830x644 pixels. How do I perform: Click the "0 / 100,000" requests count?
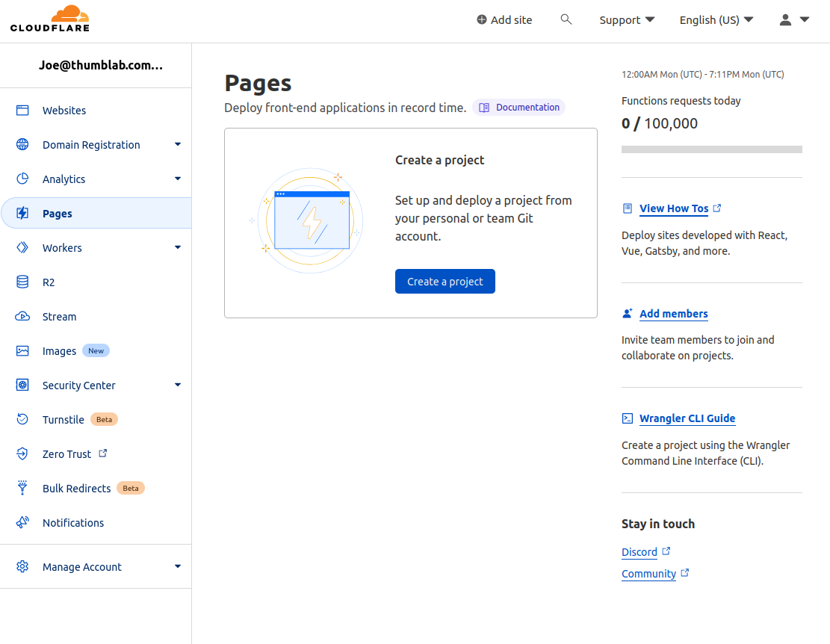click(x=660, y=124)
